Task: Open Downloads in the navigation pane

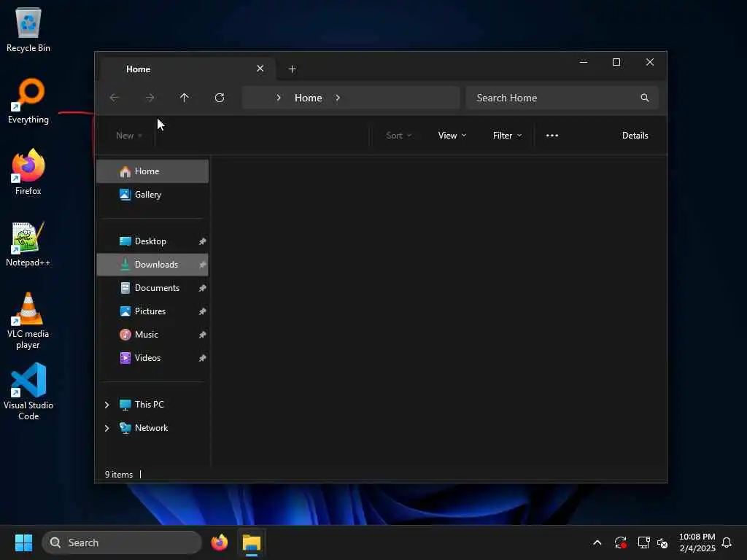Action: (x=152, y=264)
